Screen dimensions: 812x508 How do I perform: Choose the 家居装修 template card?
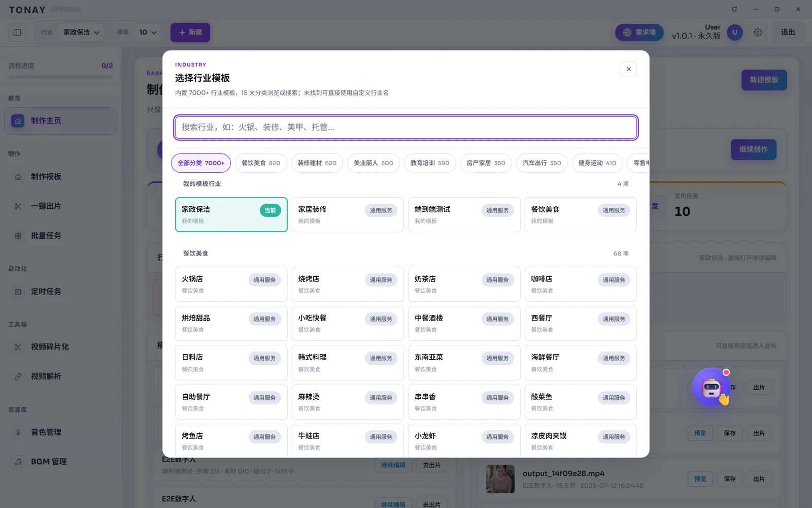click(x=348, y=214)
